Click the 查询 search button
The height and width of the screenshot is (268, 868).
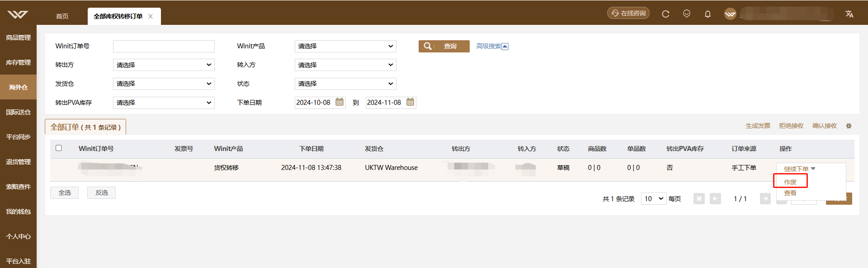(x=444, y=46)
